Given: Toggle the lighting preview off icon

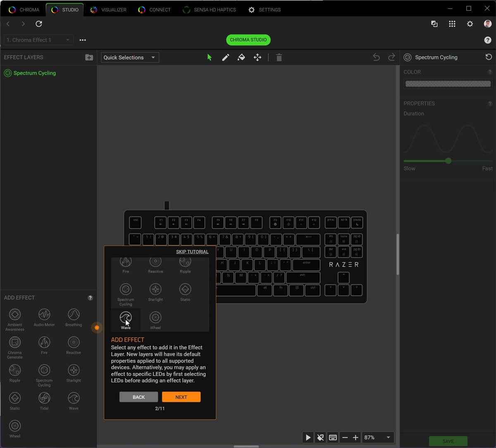Looking at the screenshot, I should [320, 437].
